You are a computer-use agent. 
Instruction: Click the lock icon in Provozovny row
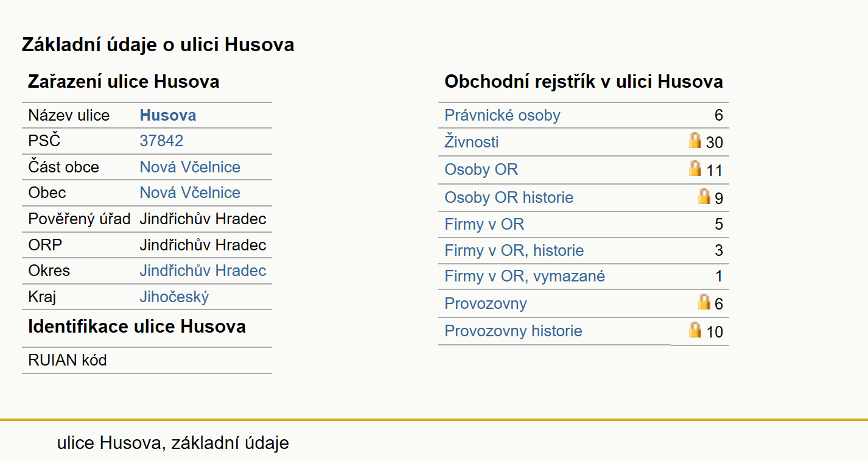tap(704, 302)
